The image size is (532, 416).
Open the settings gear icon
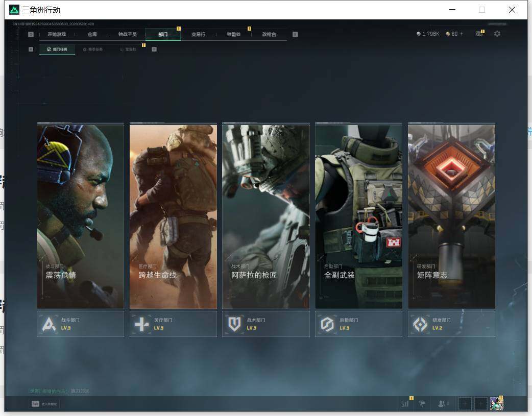point(497,34)
